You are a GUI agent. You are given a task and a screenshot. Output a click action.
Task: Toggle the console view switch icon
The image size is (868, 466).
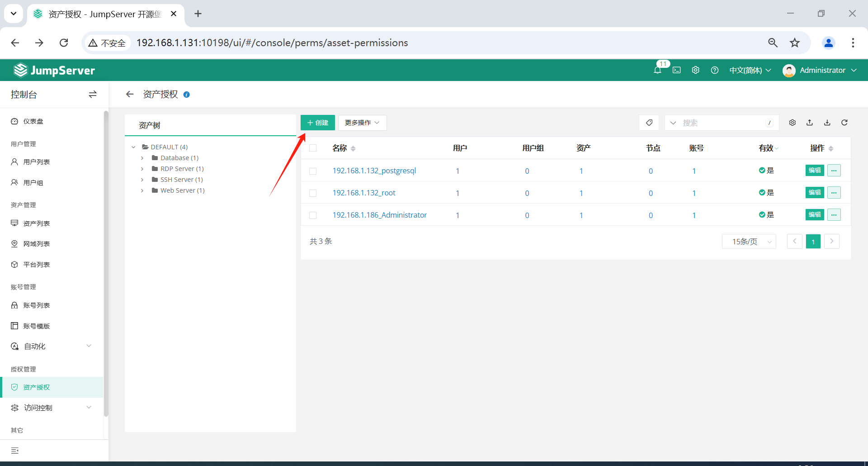pos(93,94)
